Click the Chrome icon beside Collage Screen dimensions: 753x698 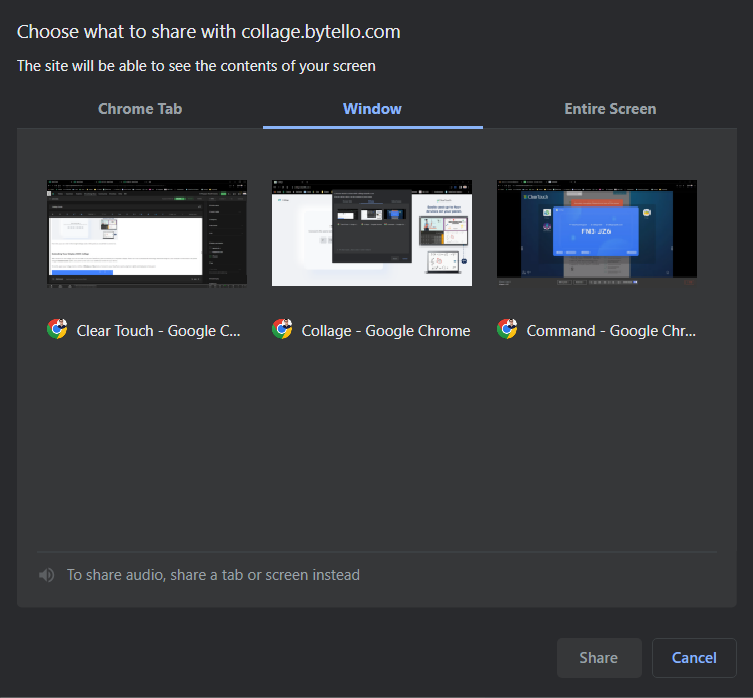[282, 330]
